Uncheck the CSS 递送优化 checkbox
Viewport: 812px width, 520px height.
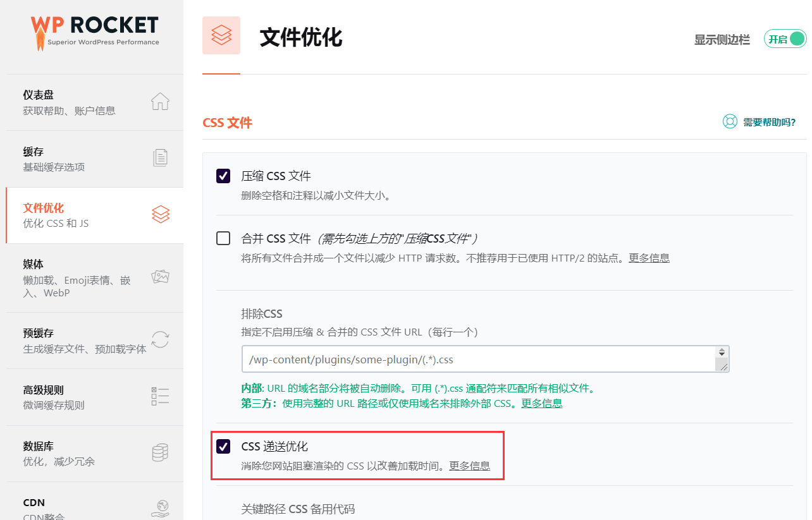click(223, 447)
